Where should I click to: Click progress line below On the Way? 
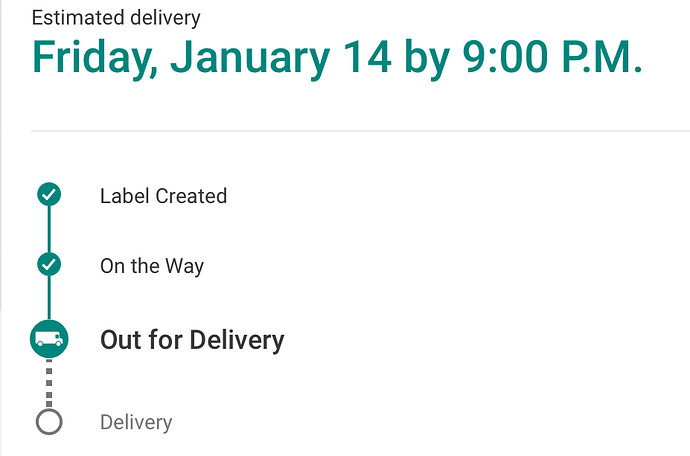49,298
